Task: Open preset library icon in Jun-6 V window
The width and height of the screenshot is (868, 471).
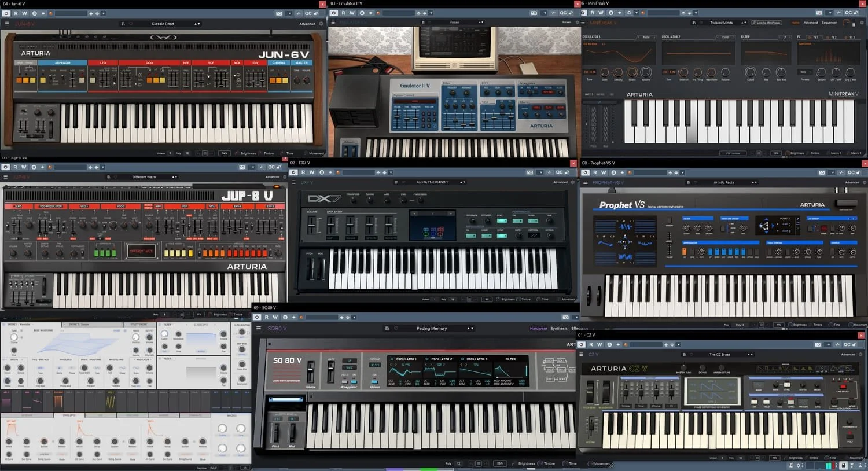Action: [123, 24]
